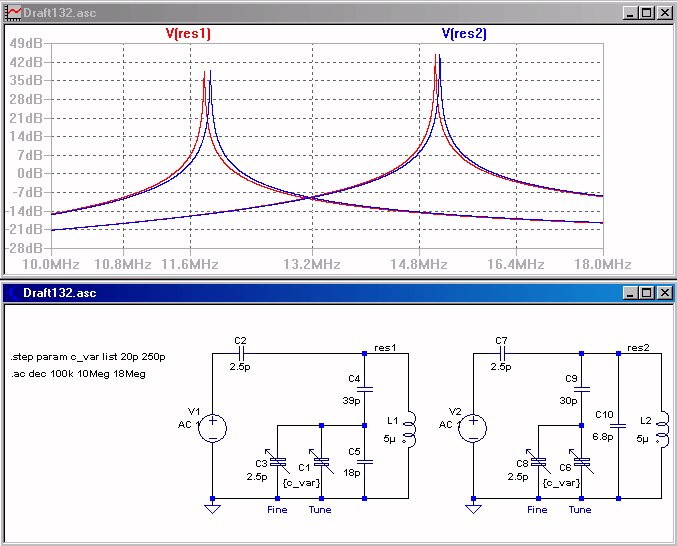The width and height of the screenshot is (677, 546).
Task: Close the schematic window
Action: (x=665, y=294)
